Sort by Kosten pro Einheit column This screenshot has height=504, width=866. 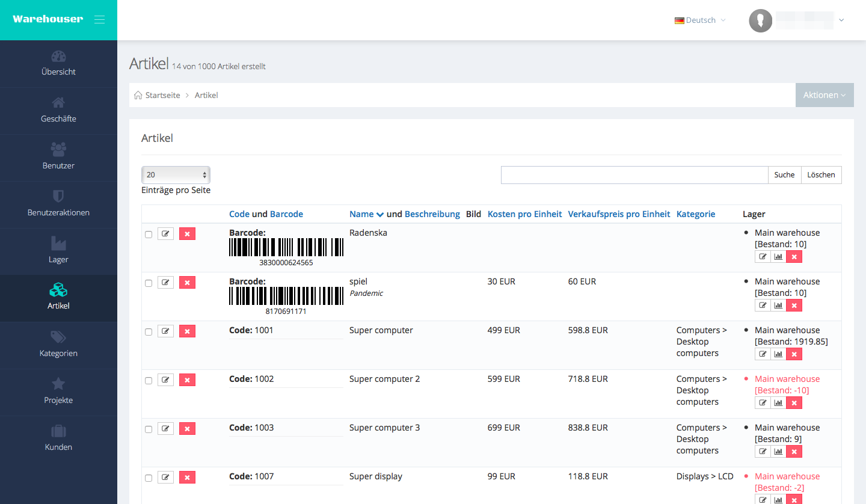(524, 214)
